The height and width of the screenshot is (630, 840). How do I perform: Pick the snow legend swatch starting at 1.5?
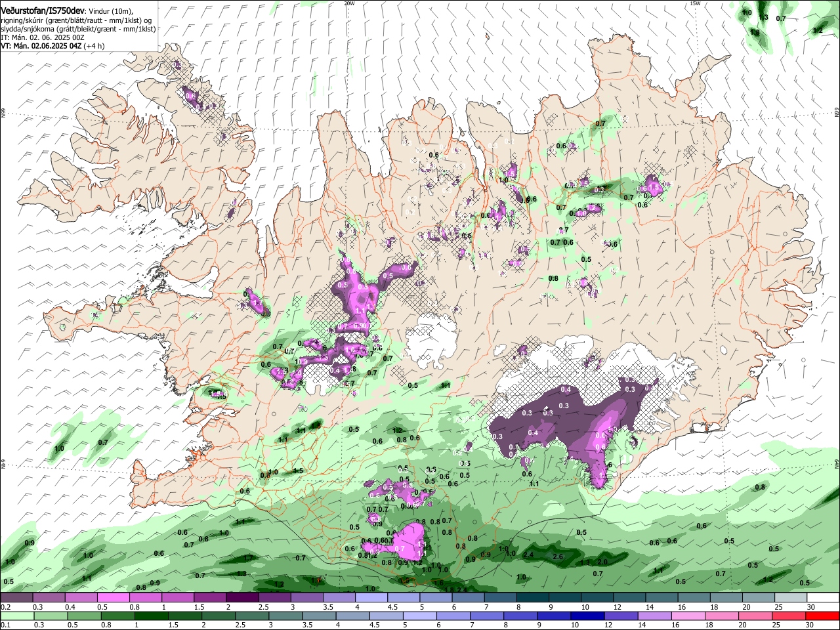click(x=210, y=598)
